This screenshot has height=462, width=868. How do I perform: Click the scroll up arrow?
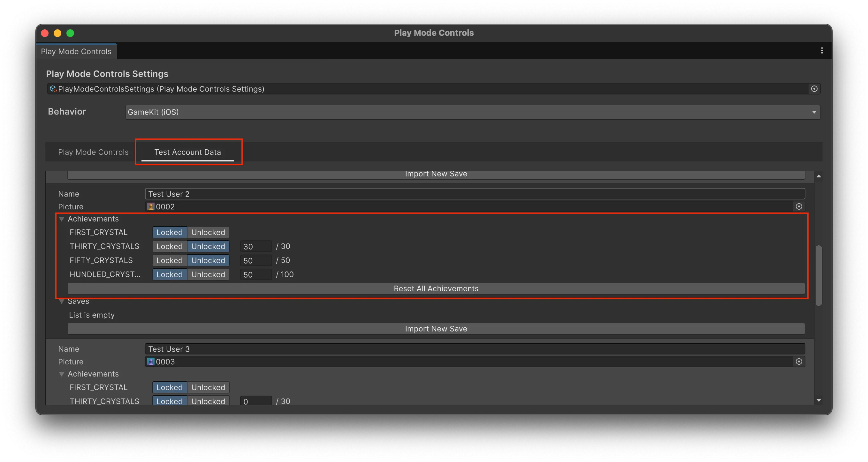point(819,176)
